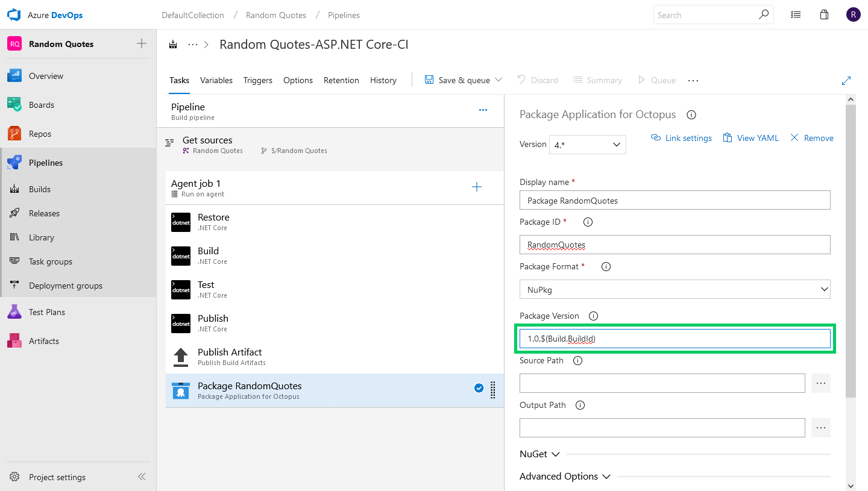Switch to the Options tab

click(298, 80)
